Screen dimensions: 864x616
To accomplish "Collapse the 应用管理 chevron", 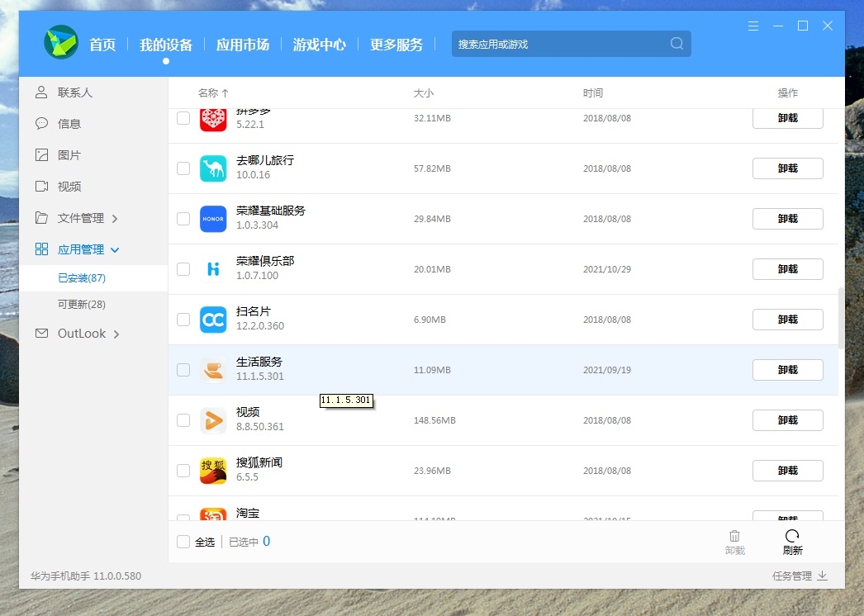I will pos(115,250).
